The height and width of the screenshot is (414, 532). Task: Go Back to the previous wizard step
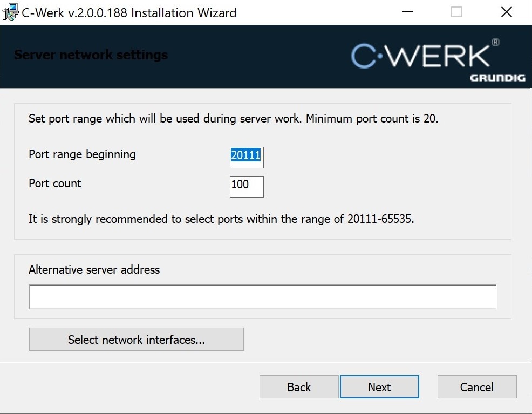click(299, 387)
